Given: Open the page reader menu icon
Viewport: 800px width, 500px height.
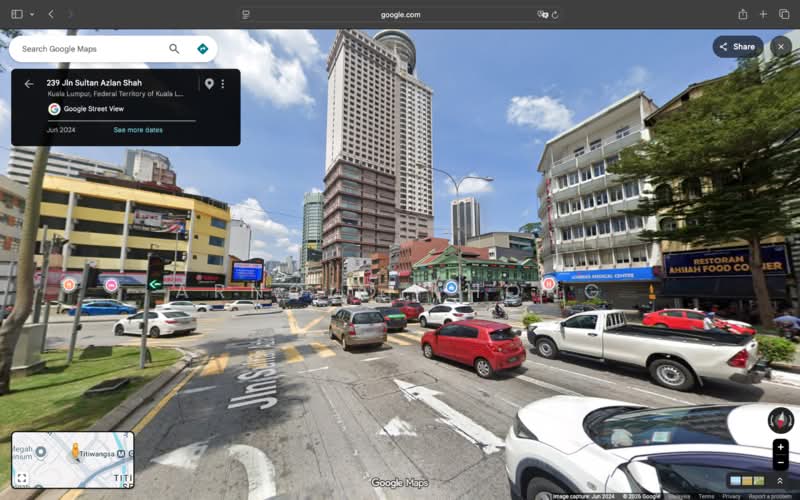Looking at the screenshot, I should click(246, 15).
